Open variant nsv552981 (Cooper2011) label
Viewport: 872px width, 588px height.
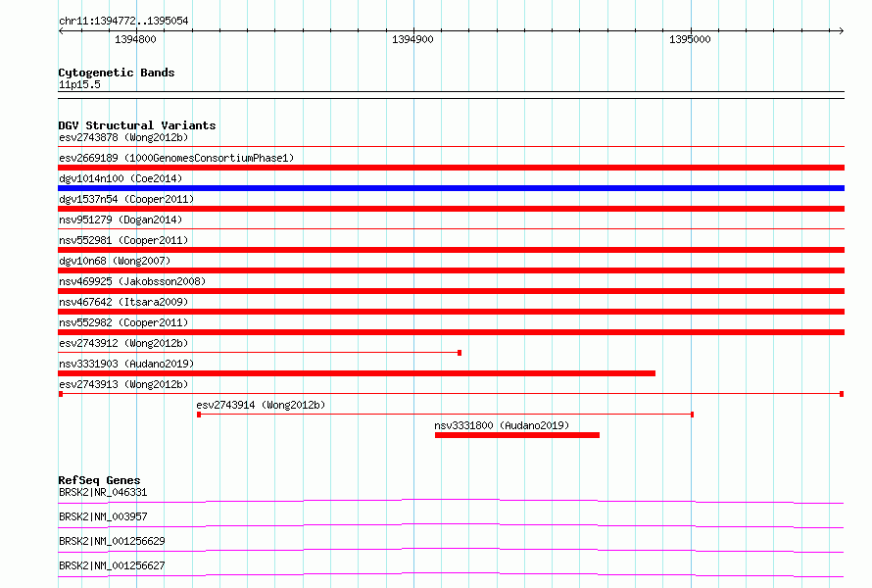(123, 240)
